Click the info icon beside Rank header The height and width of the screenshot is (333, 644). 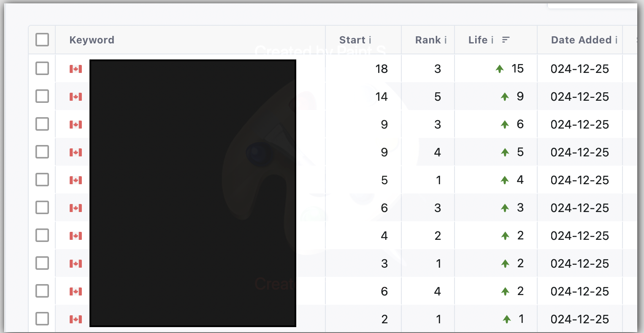pyautogui.click(x=445, y=40)
